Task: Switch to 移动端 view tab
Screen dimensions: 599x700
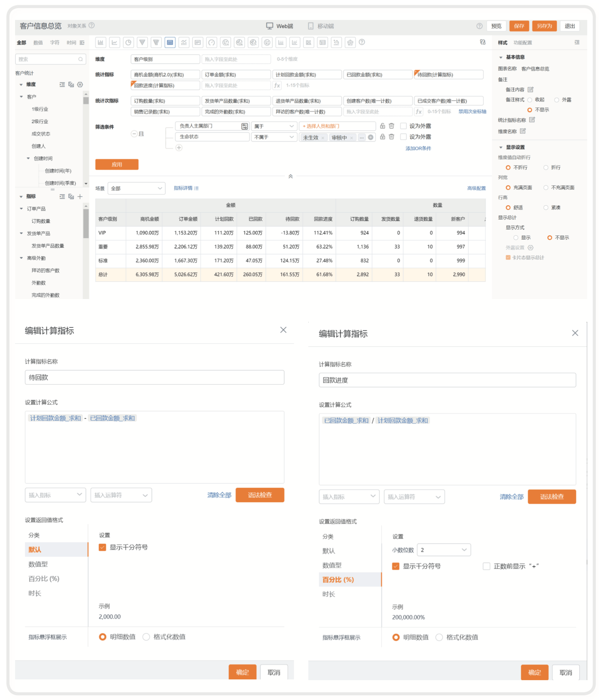Action: point(321,26)
